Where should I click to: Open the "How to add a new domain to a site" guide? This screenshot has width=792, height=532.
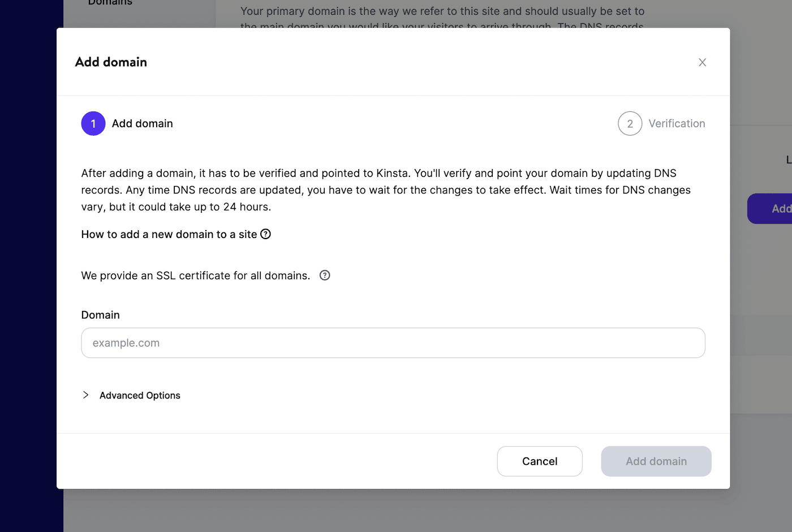[170, 233]
